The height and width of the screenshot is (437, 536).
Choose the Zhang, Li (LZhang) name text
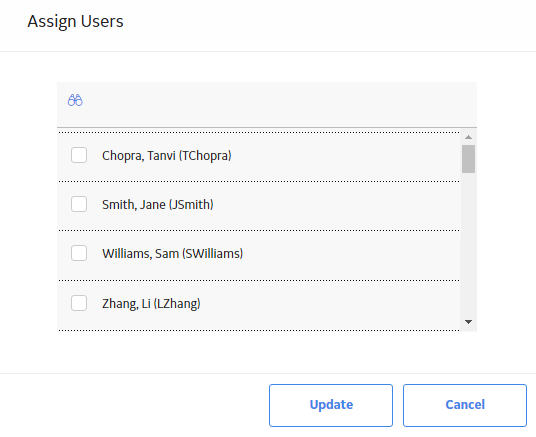tap(151, 304)
